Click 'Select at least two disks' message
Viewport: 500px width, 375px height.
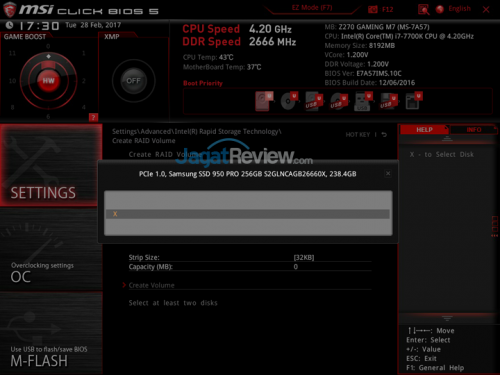173,303
